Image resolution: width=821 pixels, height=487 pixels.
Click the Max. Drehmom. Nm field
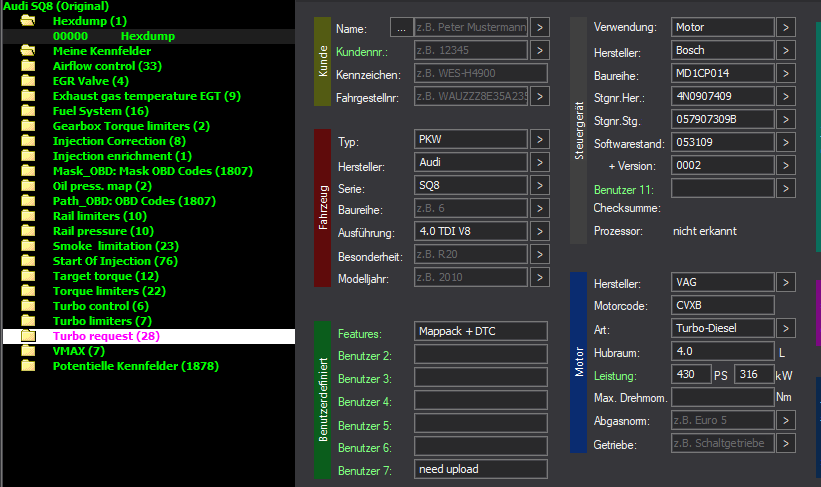coord(723,397)
